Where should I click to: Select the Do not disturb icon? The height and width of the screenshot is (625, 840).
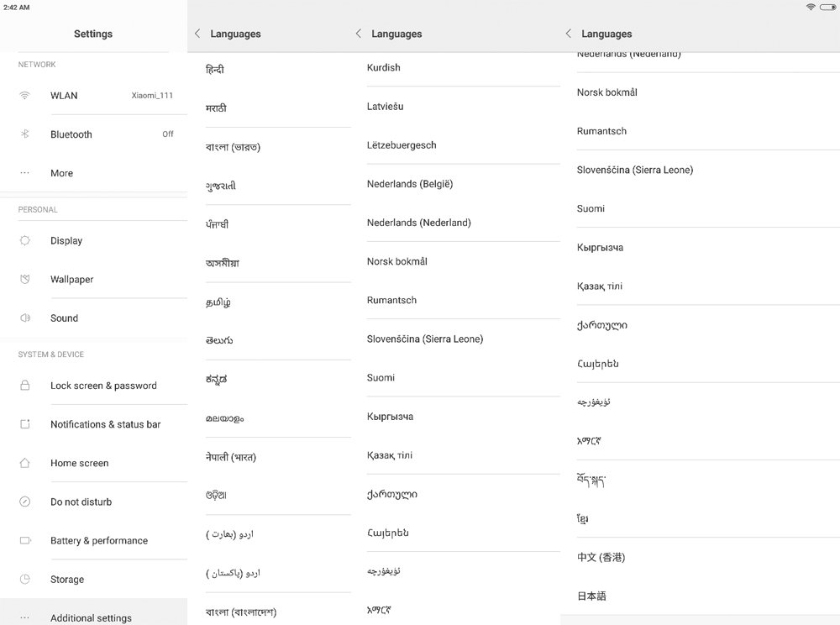coord(26,502)
